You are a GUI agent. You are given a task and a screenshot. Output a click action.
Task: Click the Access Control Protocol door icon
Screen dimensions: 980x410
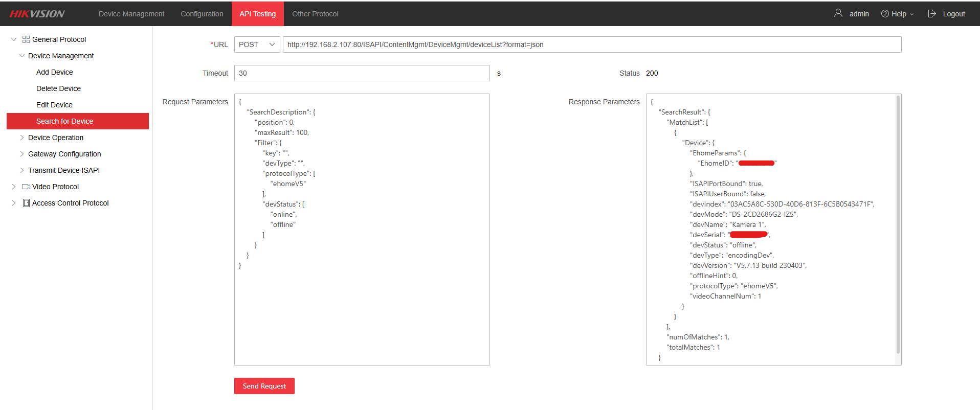pyautogui.click(x=26, y=203)
